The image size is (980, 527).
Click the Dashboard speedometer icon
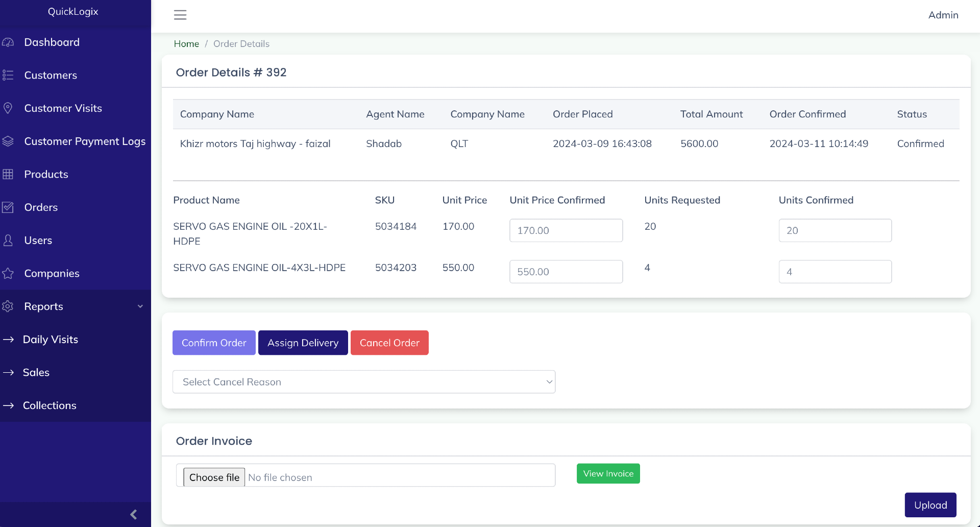[x=8, y=42]
